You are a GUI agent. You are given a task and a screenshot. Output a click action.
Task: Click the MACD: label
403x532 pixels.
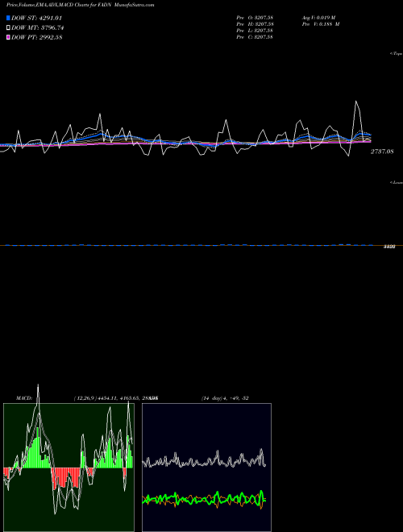coord(24,398)
